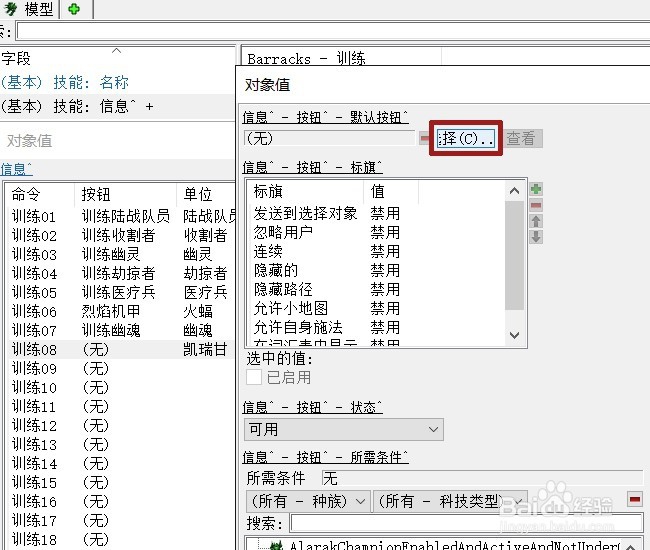Select field (基本) 技能: 信息^ +
650x550 pixels.
(x=78, y=107)
